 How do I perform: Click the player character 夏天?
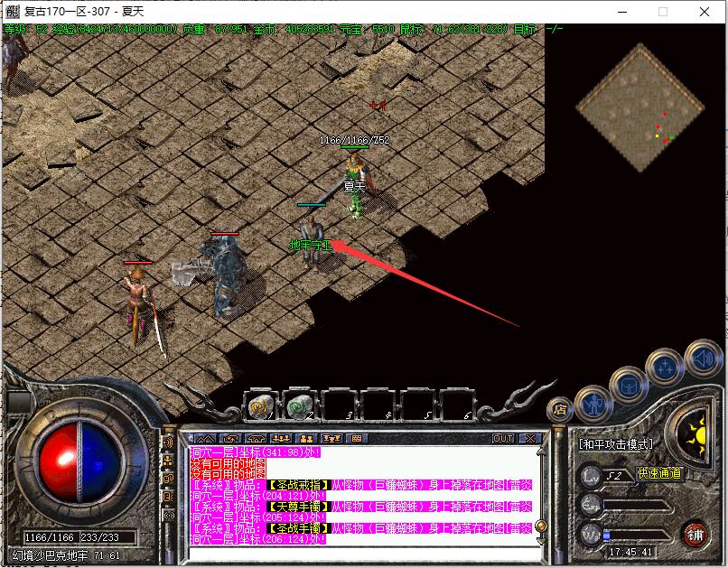(x=356, y=185)
